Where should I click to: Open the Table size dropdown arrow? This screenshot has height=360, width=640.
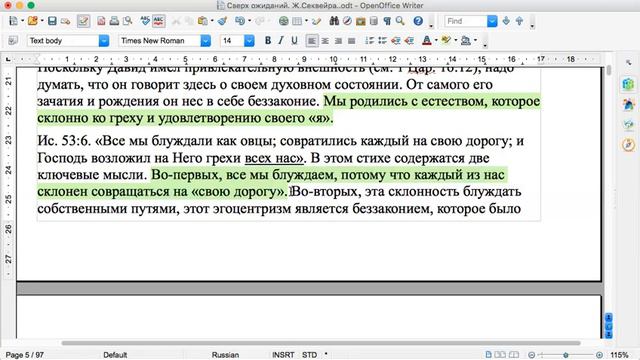point(306,21)
